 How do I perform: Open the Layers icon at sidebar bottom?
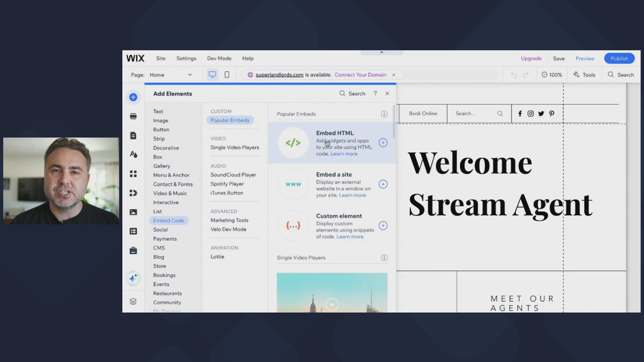[x=133, y=301]
